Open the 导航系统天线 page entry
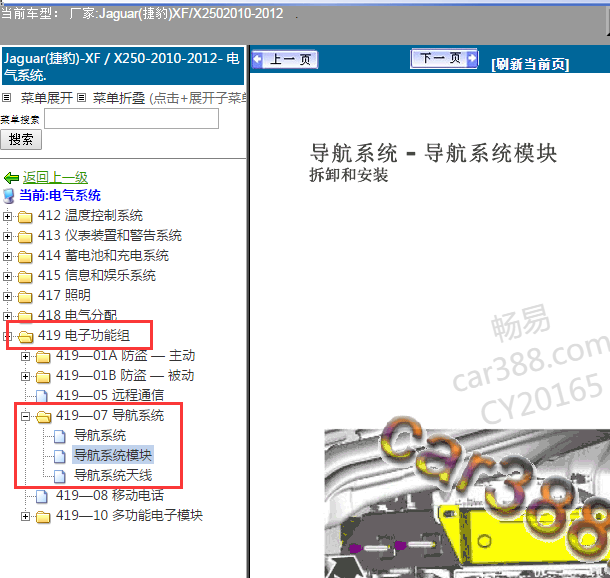Image resolution: width=610 pixels, height=578 pixels. click(113, 475)
